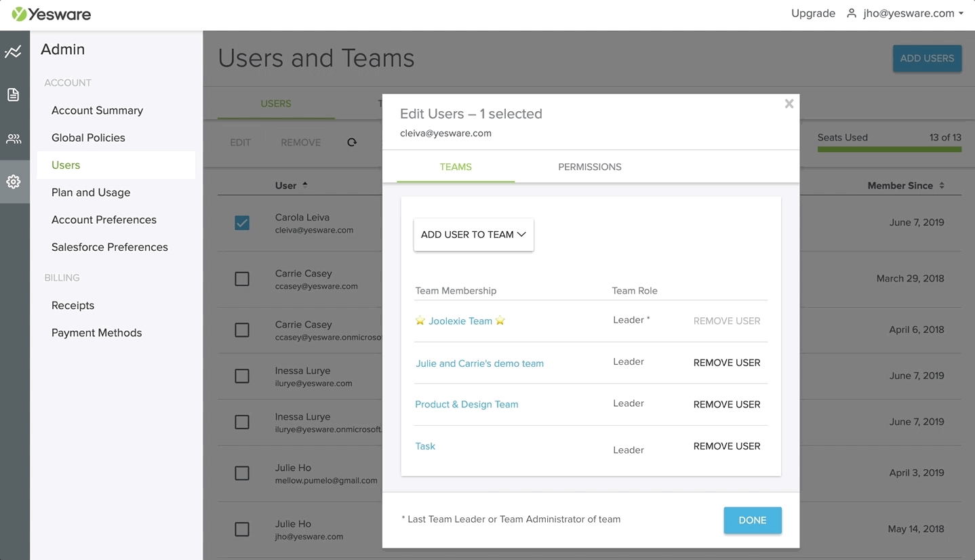Remove user from Julie and Carrie's demo team
Screen dimensions: 975x560
point(727,363)
